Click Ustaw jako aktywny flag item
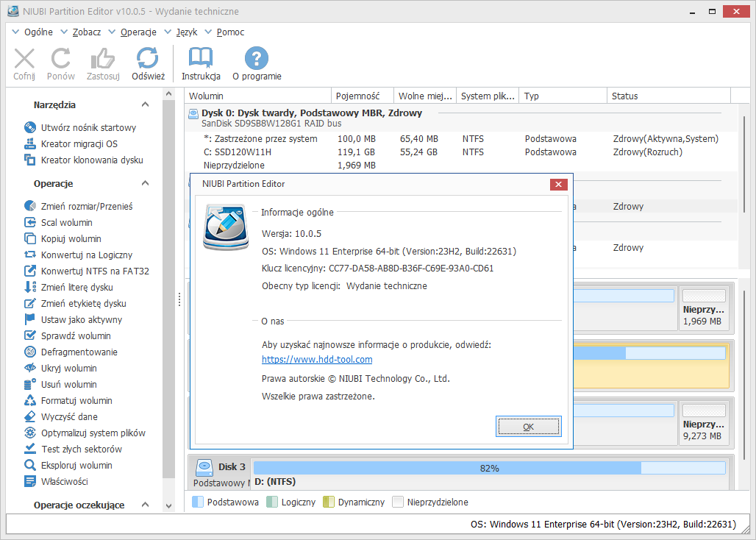 click(73, 320)
